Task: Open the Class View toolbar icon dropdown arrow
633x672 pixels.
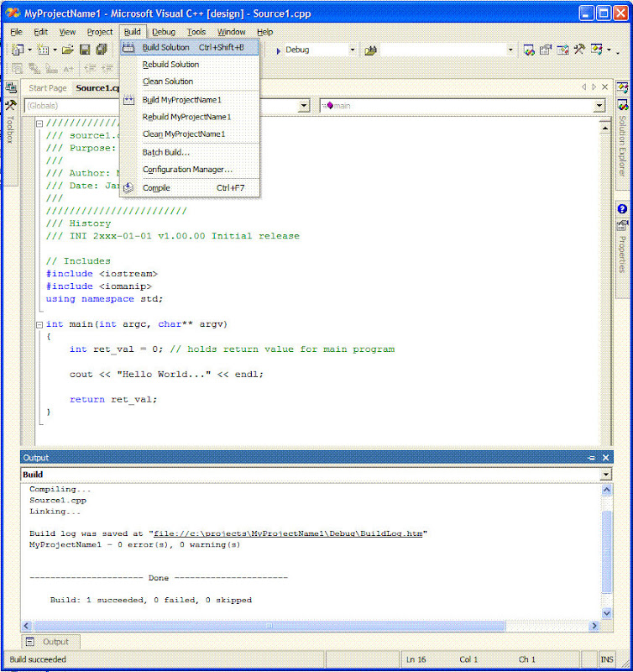Action: tap(609, 50)
